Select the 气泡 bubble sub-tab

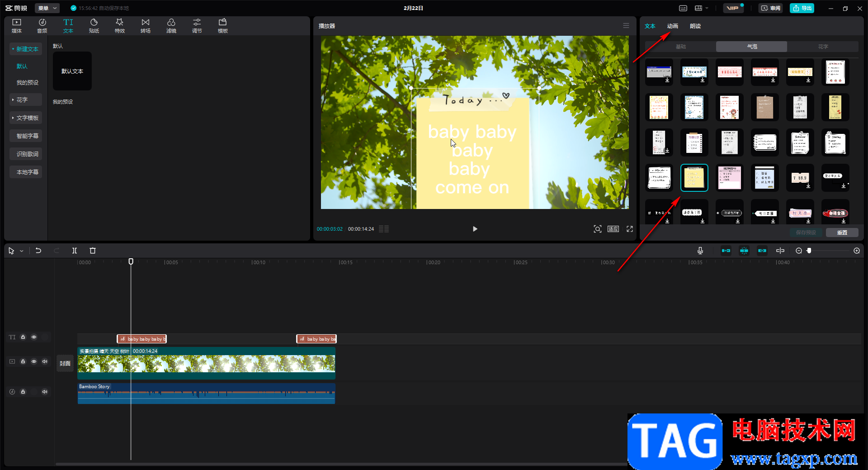(752, 47)
